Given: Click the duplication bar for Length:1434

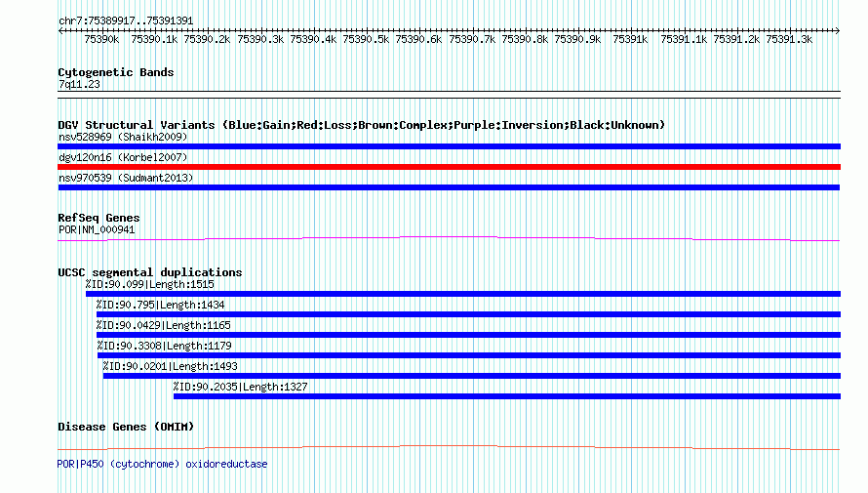Looking at the screenshot, I should point(468,314).
